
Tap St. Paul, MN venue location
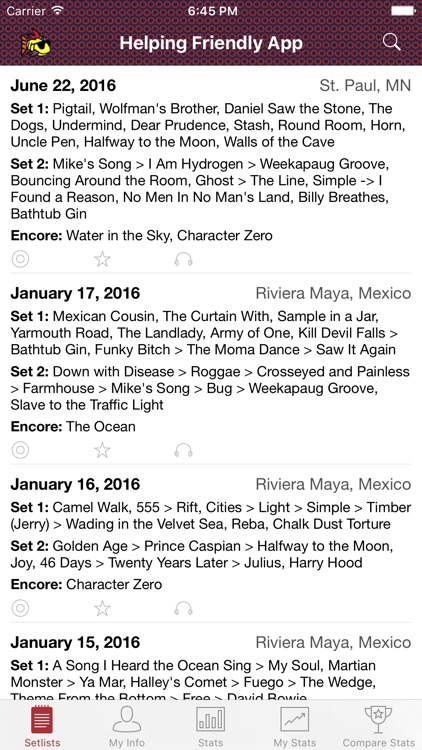click(365, 86)
